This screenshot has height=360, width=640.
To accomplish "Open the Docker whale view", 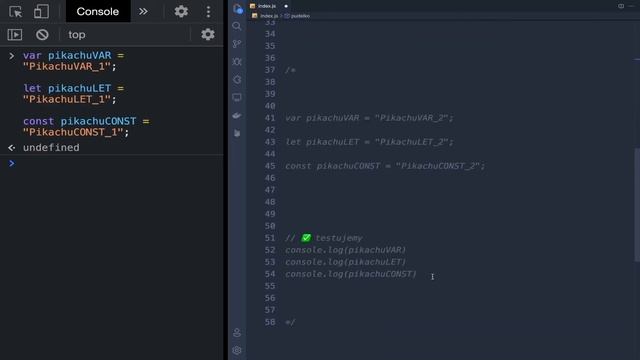I will coord(237,116).
